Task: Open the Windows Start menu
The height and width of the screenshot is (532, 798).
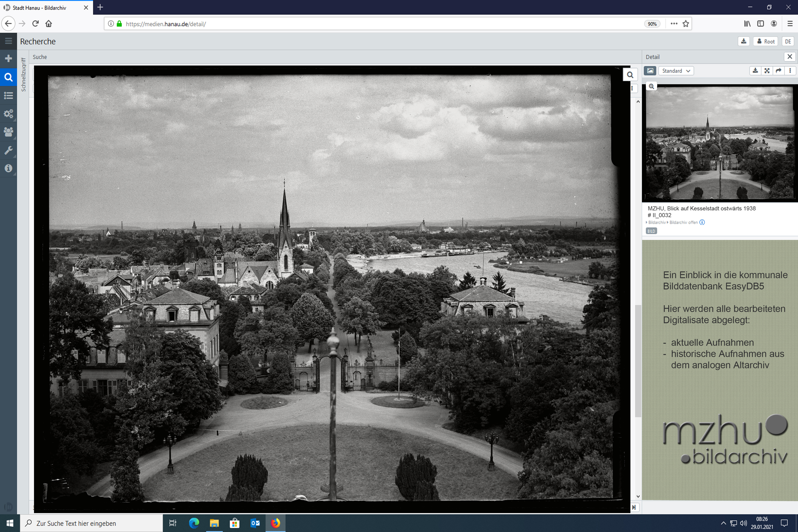Action: click(9, 523)
